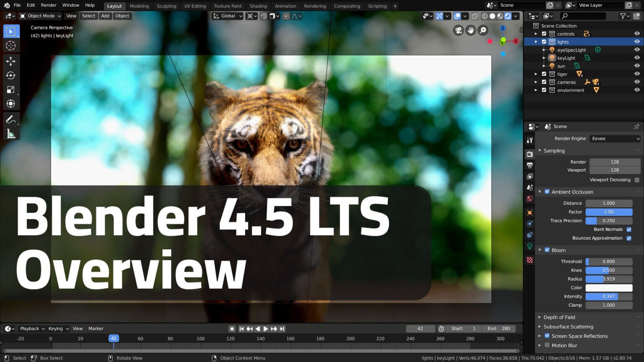Open the Render Engine dropdown showing Eevee
644x362 pixels.
(x=615, y=138)
